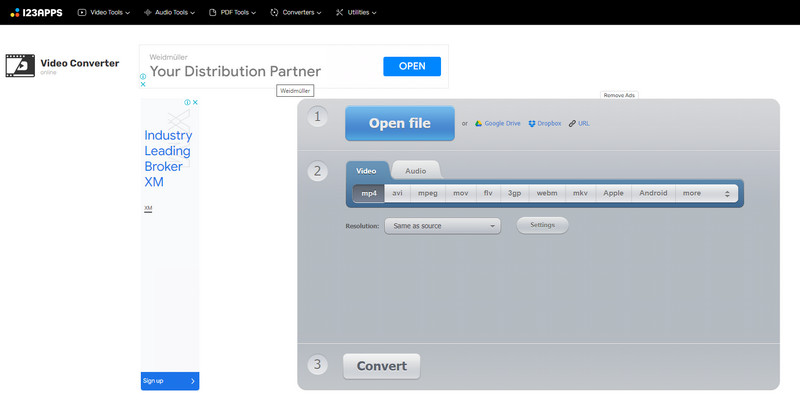Click the Open file button
This screenshot has height=400, width=800.
(399, 124)
